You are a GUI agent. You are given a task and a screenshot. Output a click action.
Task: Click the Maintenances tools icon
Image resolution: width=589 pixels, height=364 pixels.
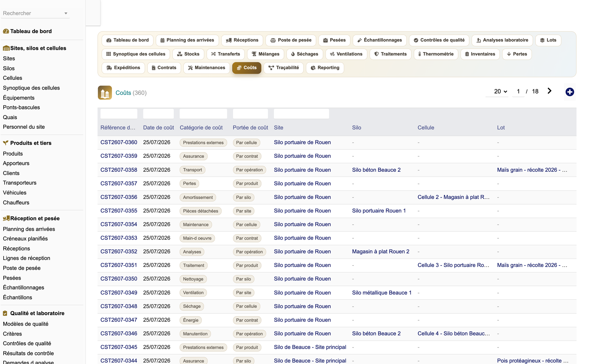(190, 68)
